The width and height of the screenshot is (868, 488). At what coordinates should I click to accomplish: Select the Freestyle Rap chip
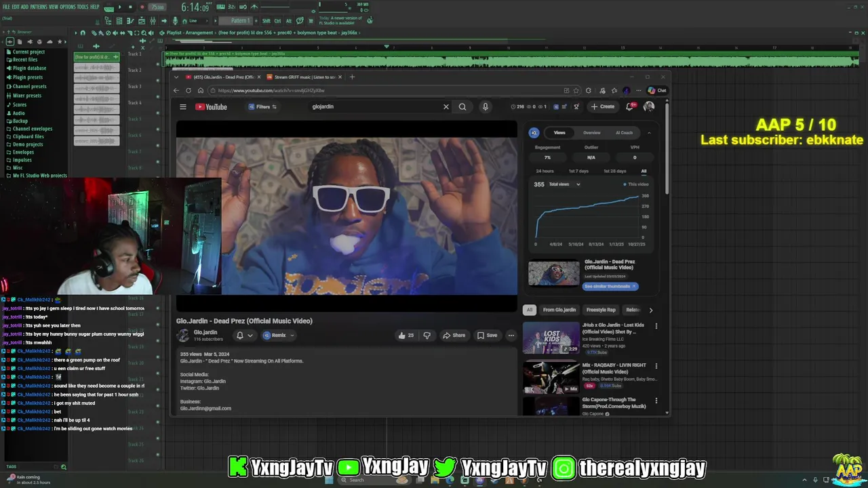coord(601,310)
